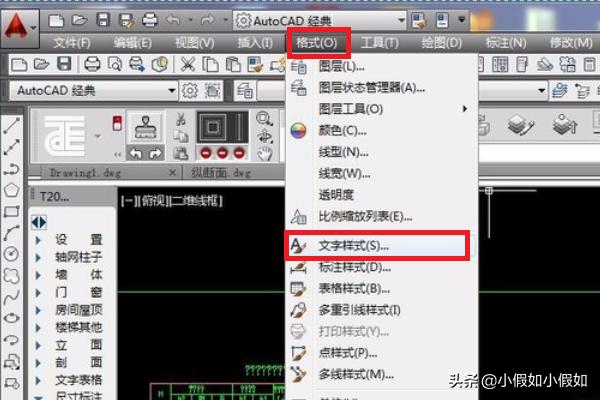Expand the 轴网柱子 item in T20 panel
This screenshot has height=400, width=600.
click(38, 257)
